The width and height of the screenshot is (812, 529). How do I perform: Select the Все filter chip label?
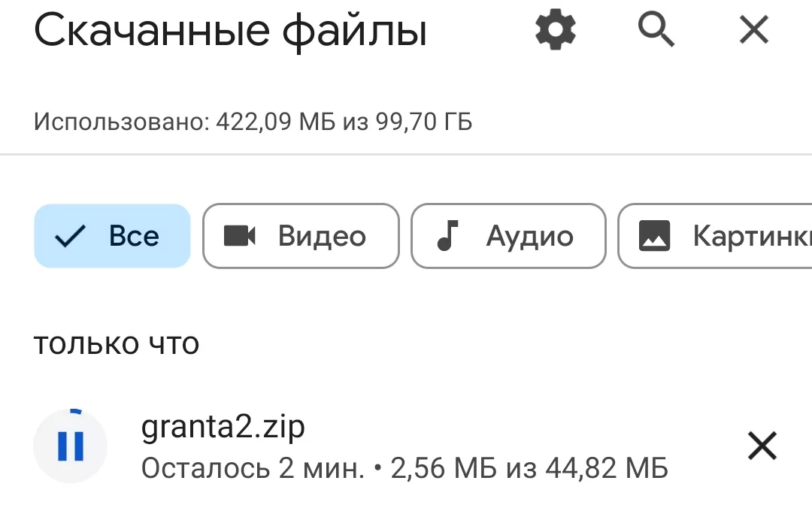click(134, 236)
